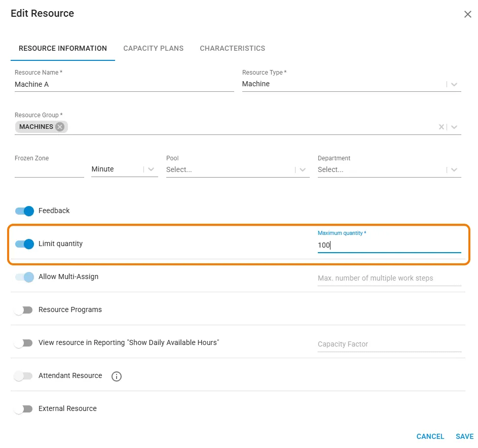
Task: Click the Maximum quantity input field
Action: (389, 245)
